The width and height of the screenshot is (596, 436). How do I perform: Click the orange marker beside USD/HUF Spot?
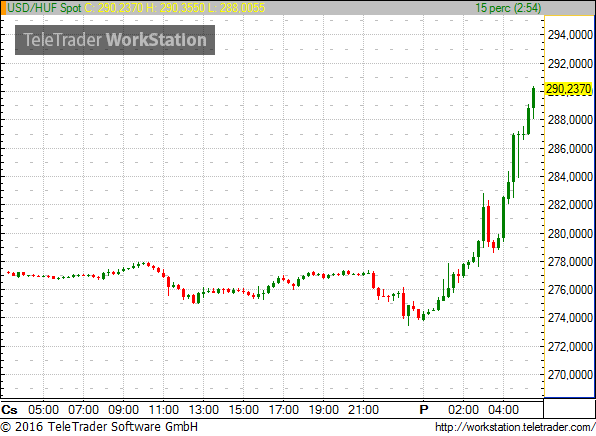point(3,8)
